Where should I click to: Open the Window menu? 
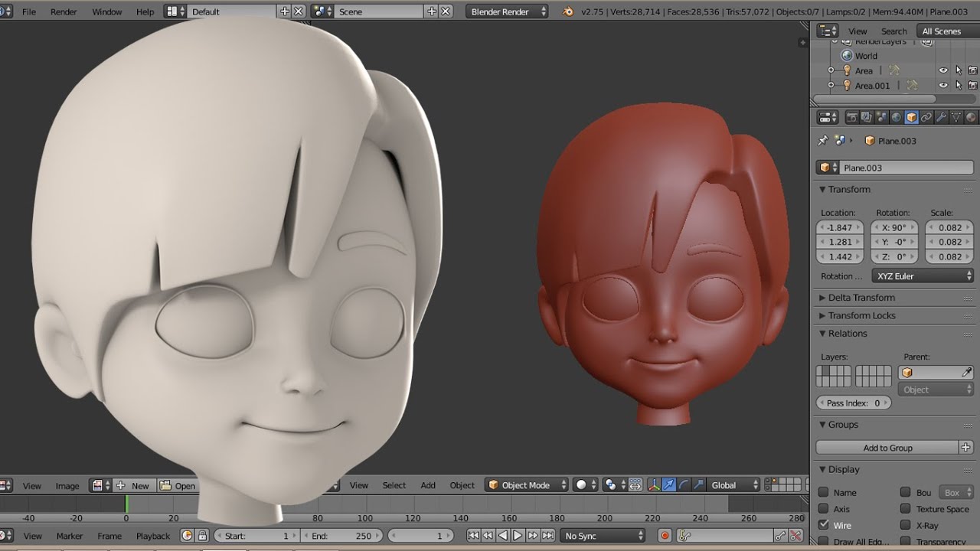107,11
